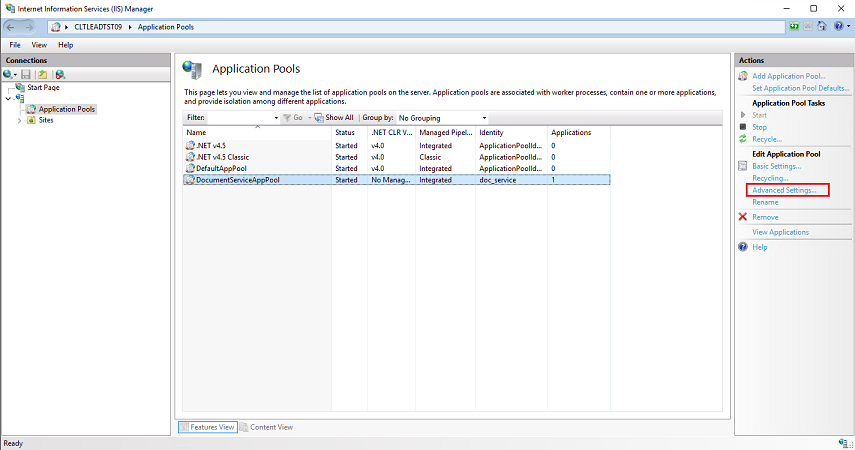This screenshot has width=855, height=450.
Task: Select the .NET v4.5 Classic pool row
Action: tap(396, 157)
